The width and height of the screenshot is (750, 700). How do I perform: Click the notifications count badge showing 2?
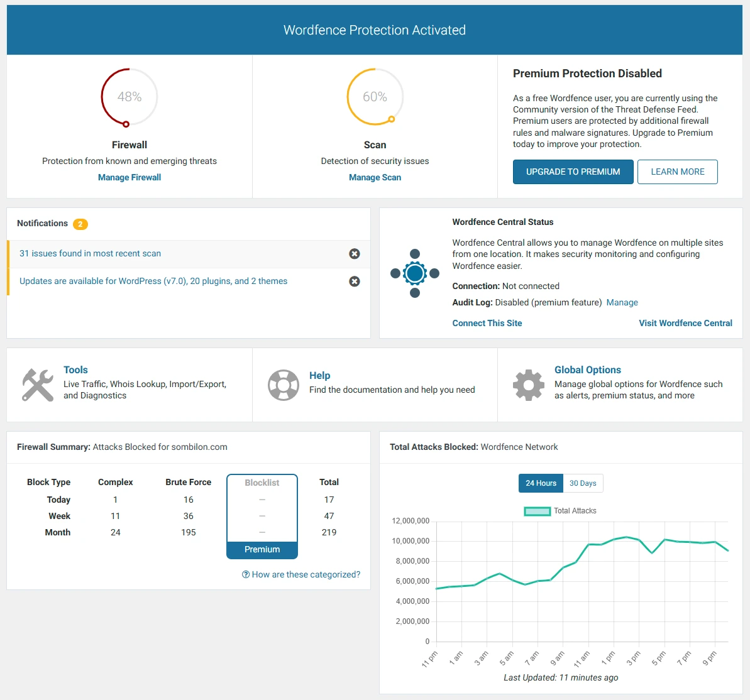click(80, 224)
